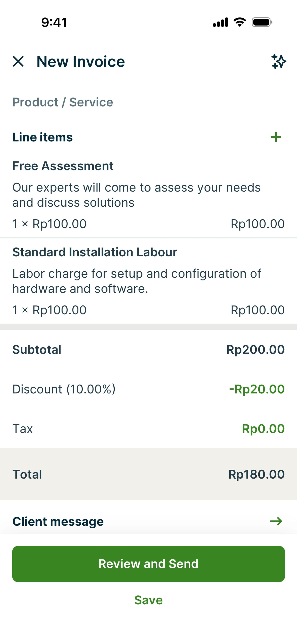Tap the 9:41 clock in status bar
Screen dimensions: 297x644
tap(54, 22)
